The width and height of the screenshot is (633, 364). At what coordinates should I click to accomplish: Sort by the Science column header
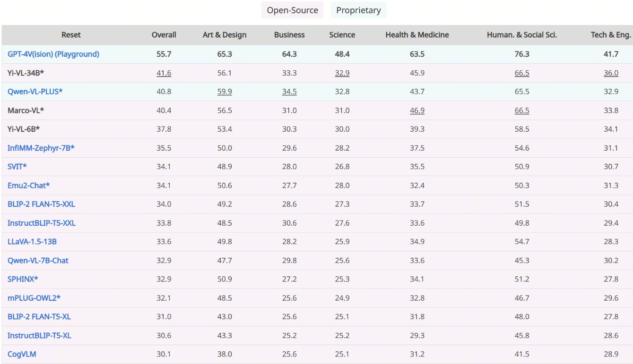click(x=342, y=35)
